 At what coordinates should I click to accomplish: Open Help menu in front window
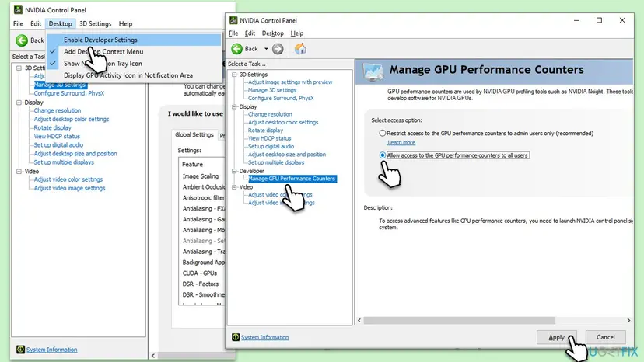tap(296, 33)
